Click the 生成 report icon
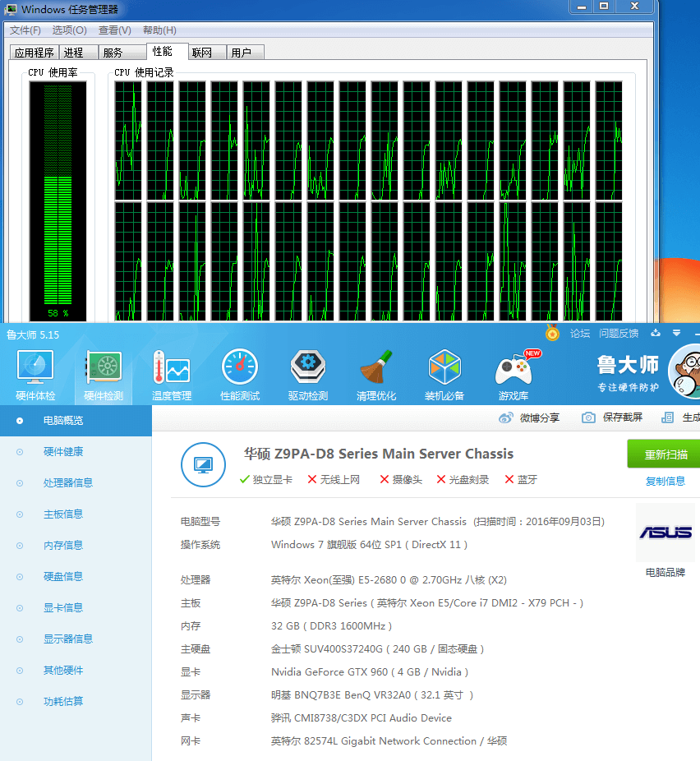This screenshot has height=761, width=700. (667, 417)
